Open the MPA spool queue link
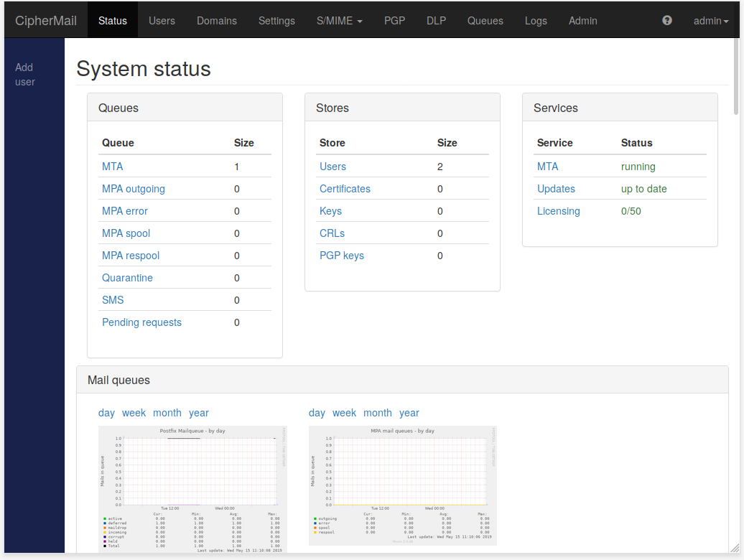This screenshot has height=560, width=744. 126,233
